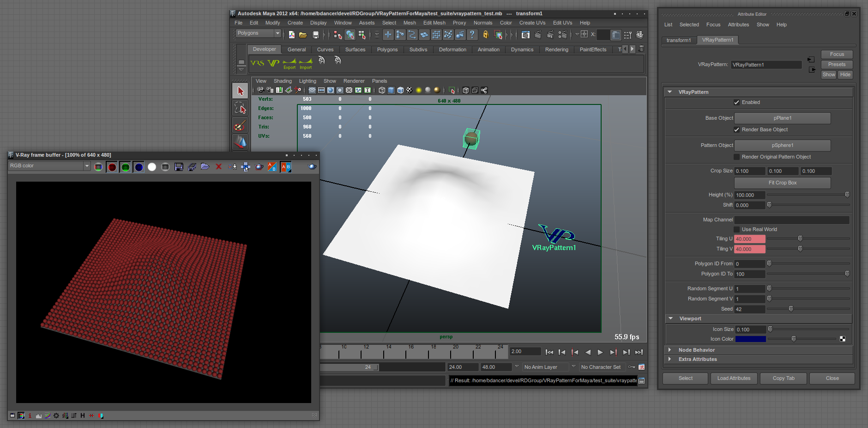Screen dimensions: 868x428
Task: Open the RGB color channel dropdown
Action: click(49, 166)
